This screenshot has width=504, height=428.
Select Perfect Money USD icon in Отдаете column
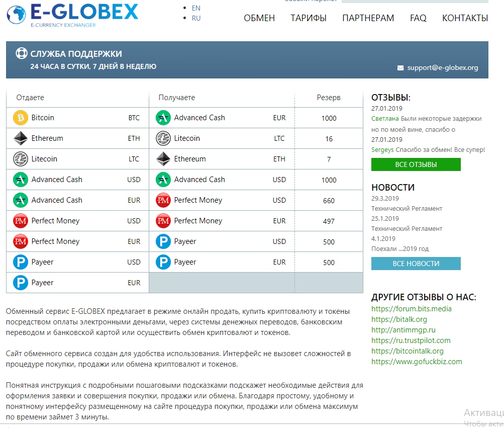pos(20,221)
